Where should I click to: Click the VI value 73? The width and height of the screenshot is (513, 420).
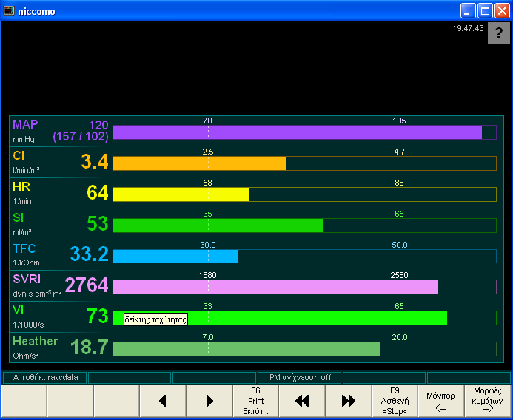pyautogui.click(x=98, y=316)
